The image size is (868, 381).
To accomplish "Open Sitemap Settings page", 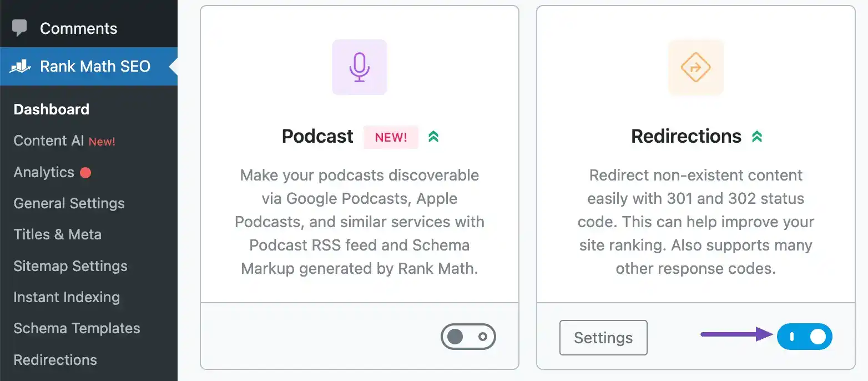I will [70, 266].
